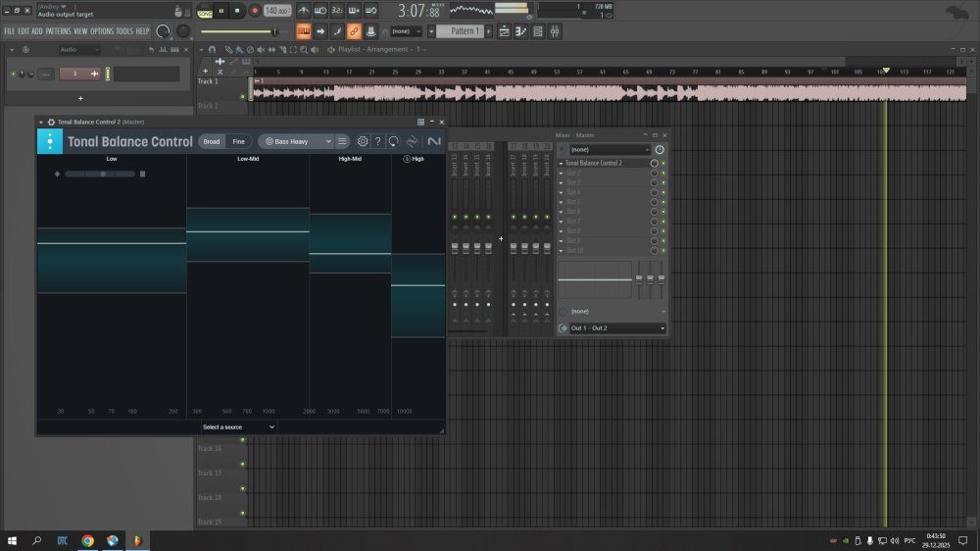Toggle the Slot 2 enable LED in Mixer
This screenshot has width=980, height=551.
pyautogui.click(x=663, y=174)
